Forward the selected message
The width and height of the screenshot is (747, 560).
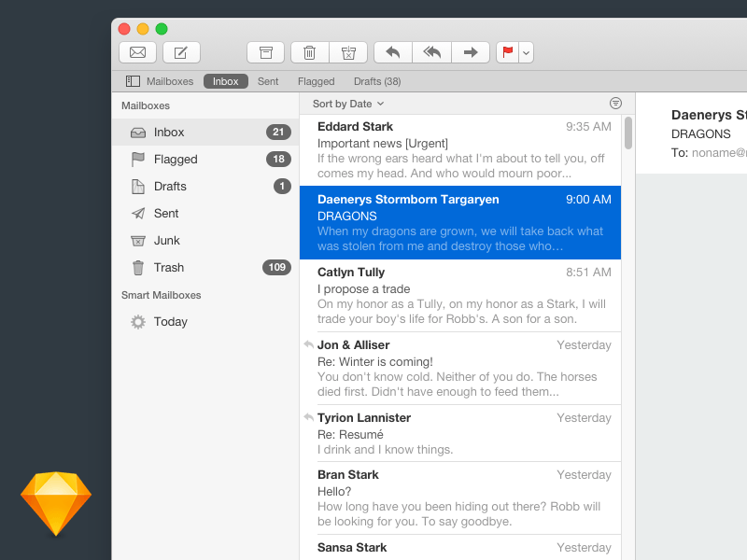[x=471, y=52]
